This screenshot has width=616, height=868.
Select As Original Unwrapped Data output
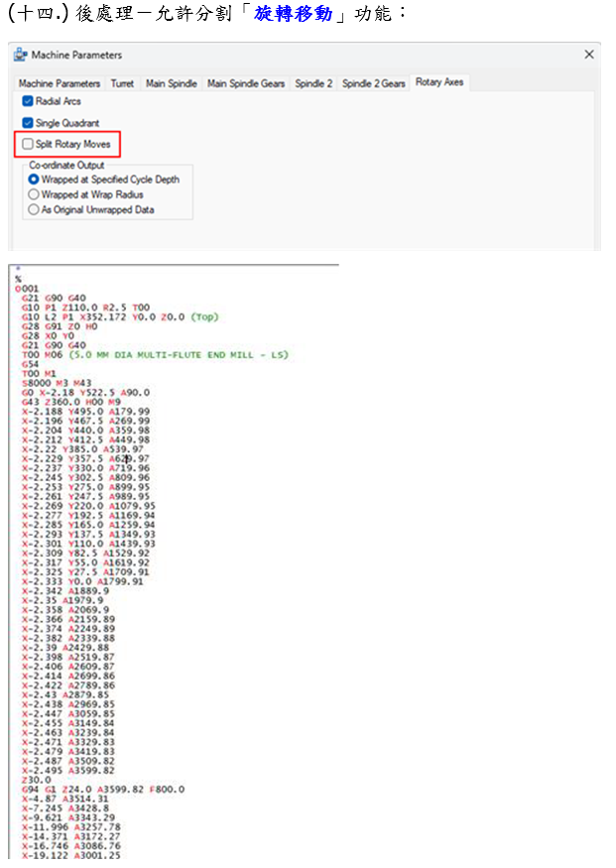point(35,210)
